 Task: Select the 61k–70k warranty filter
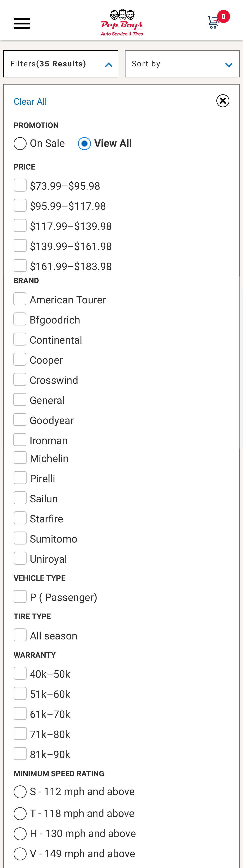(x=20, y=714)
